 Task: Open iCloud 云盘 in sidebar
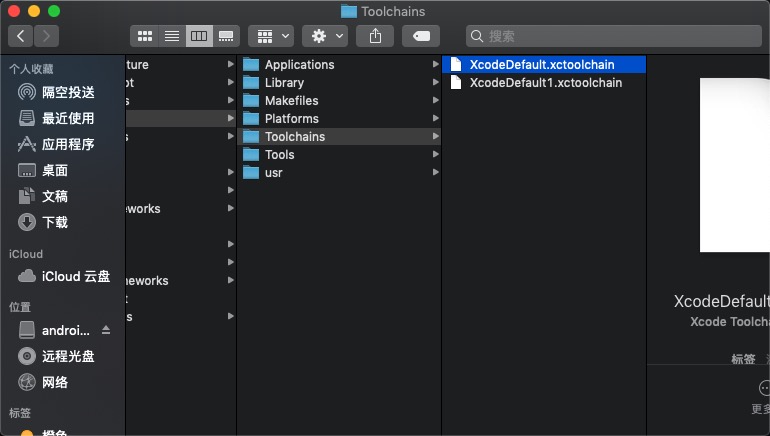pyautogui.click(x=62, y=276)
